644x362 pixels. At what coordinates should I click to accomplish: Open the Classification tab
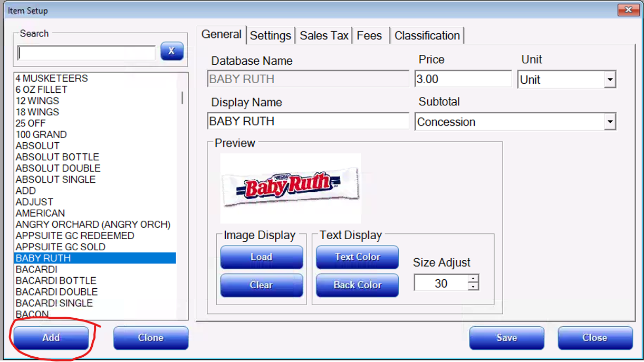click(x=427, y=36)
